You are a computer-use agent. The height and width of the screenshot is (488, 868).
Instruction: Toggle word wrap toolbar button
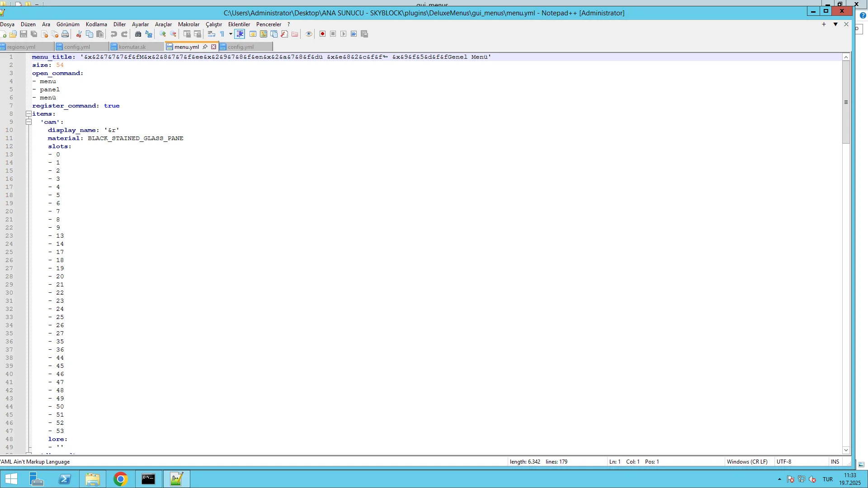212,34
